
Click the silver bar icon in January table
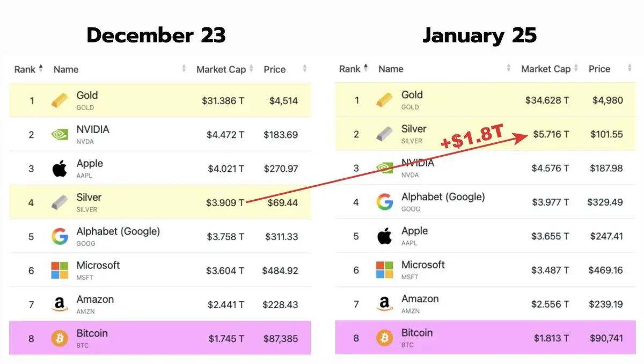(x=384, y=134)
